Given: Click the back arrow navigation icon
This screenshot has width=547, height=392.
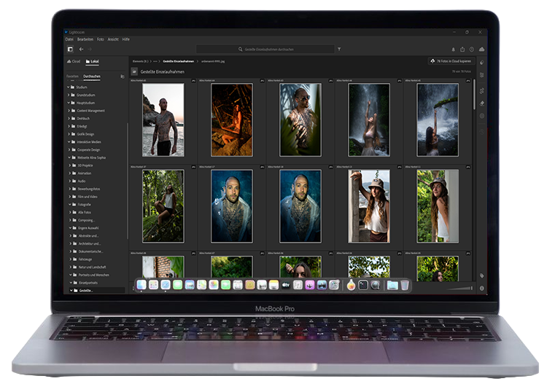Looking at the screenshot, I should click(80, 49).
